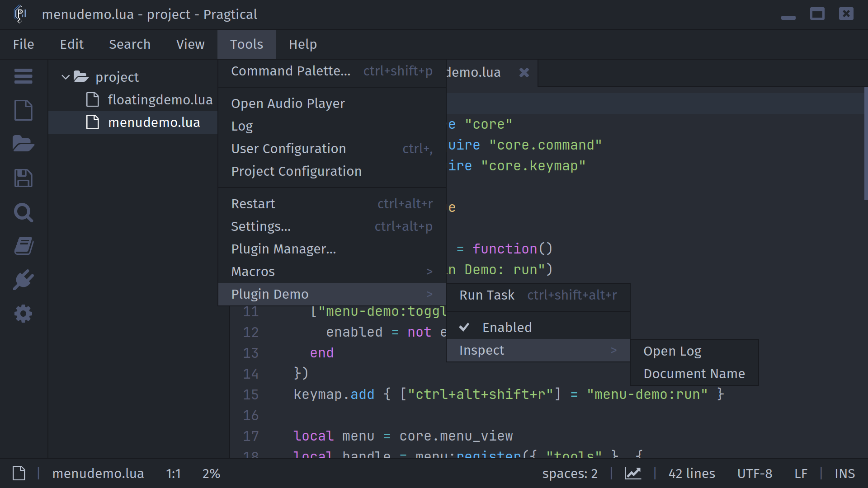The width and height of the screenshot is (868, 488).
Task: Click the magnifier search icon in sidebar
Action: click(23, 212)
